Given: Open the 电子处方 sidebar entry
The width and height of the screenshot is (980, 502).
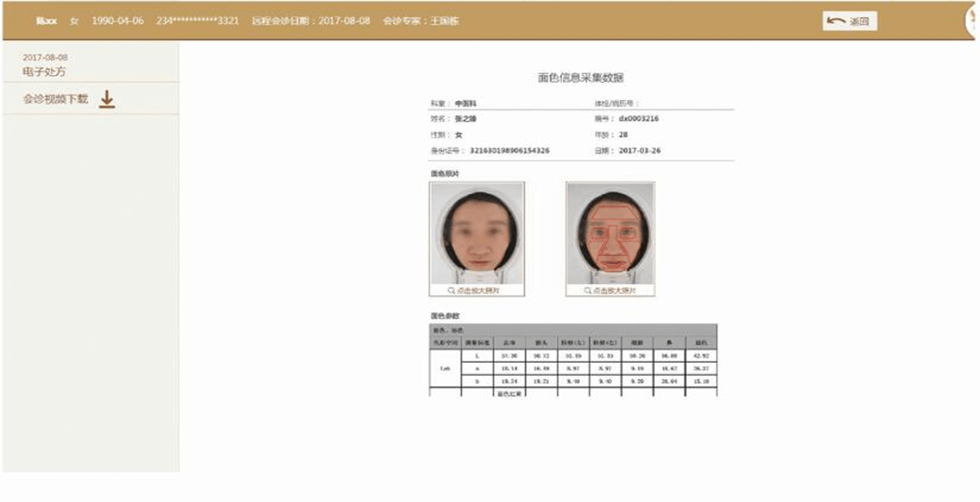Looking at the screenshot, I should [x=44, y=72].
